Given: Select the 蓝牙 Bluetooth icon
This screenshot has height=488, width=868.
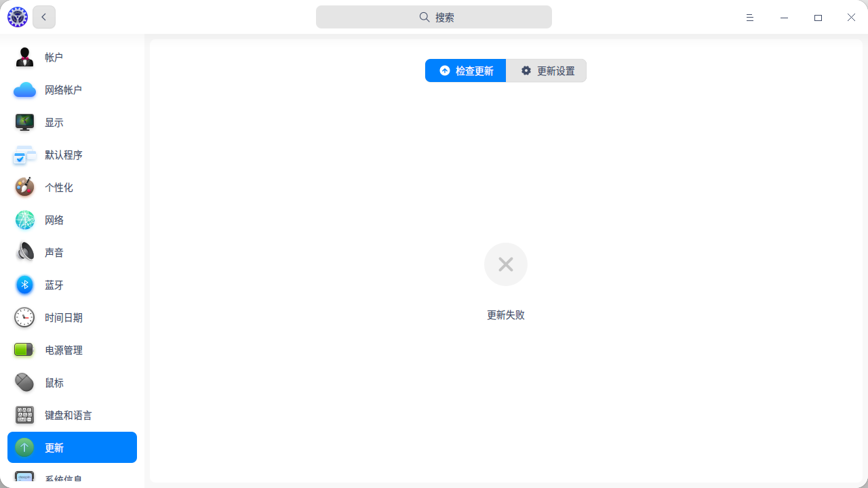Looking at the screenshot, I should (x=25, y=285).
